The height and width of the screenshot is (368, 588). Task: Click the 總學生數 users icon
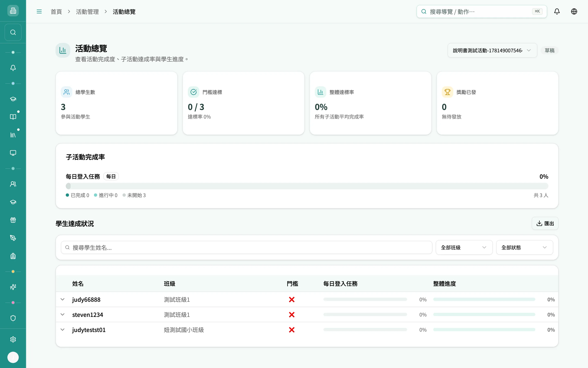coord(67,92)
